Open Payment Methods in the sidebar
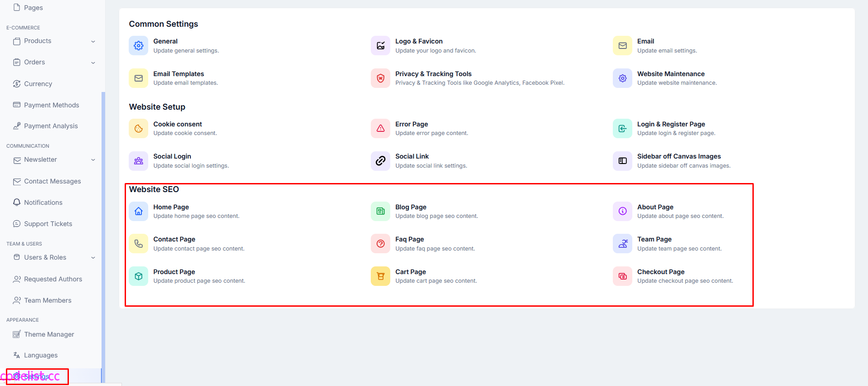The image size is (868, 386). coord(51,105)
